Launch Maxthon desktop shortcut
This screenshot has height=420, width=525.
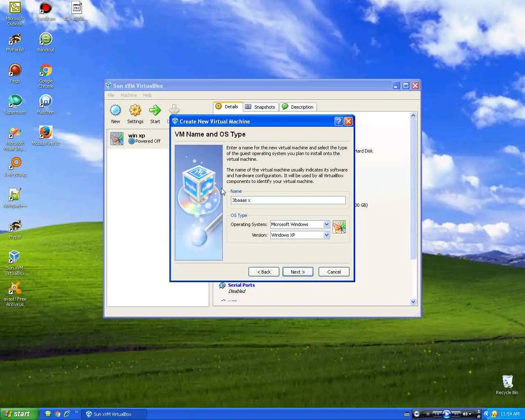point(46,105)
